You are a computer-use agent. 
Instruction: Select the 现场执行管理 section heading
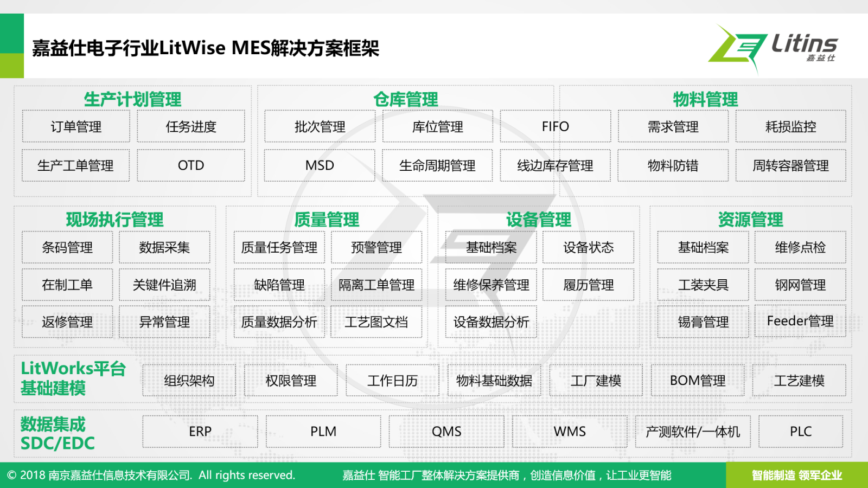pyautogui.click(x=115, y=220)
